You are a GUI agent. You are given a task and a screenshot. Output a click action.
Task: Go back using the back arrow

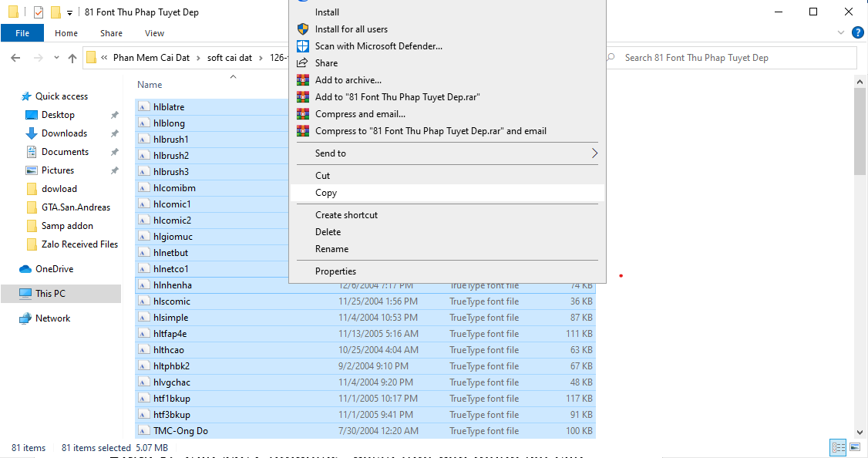coord(15,58)
